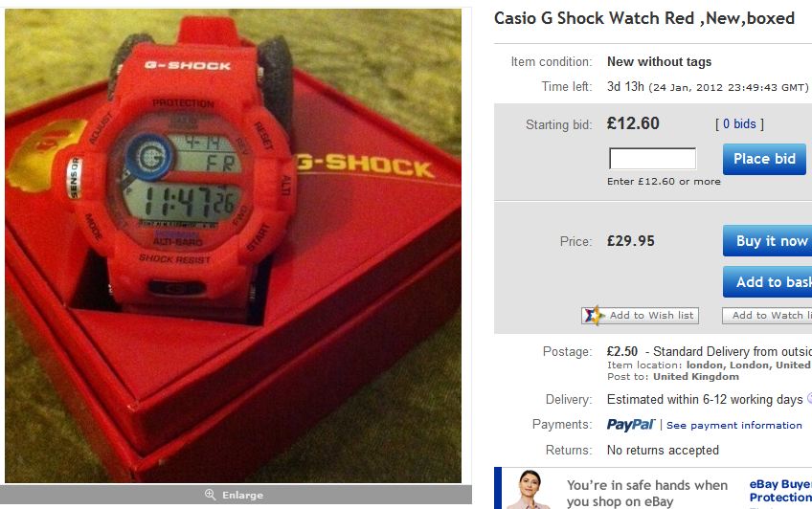Focus the bid amount input field

(x=652, y=158)
